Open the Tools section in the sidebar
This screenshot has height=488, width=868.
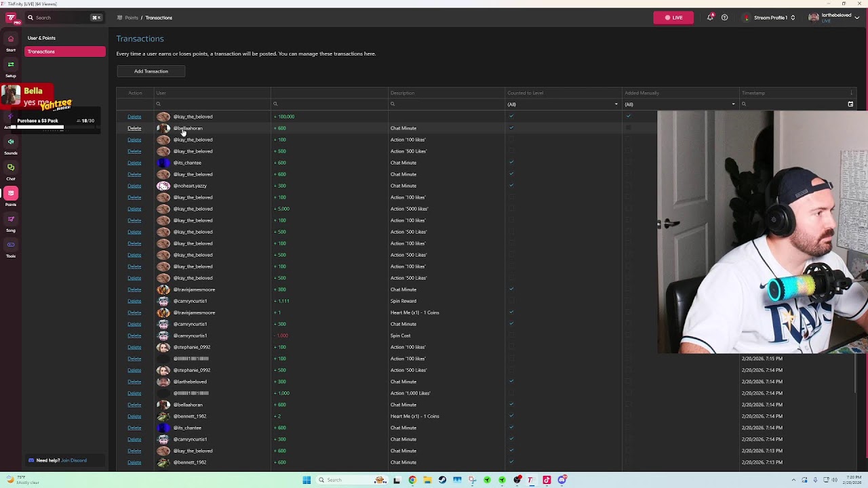coord(11,248)
